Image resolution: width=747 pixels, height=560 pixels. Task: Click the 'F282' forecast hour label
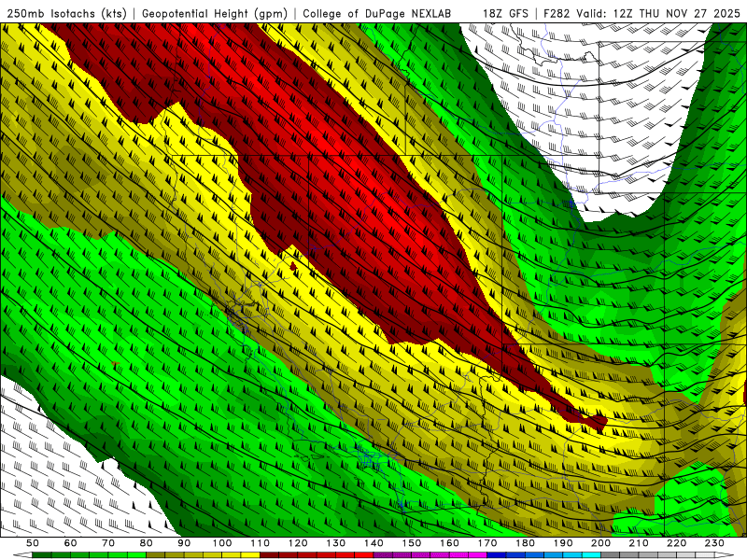tap(557, 13)
